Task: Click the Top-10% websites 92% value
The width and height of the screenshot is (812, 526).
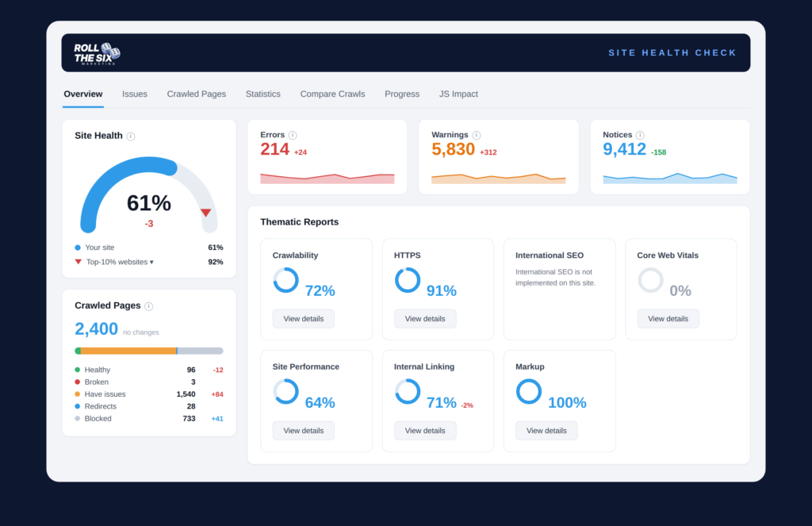Action: coord(216,263)
